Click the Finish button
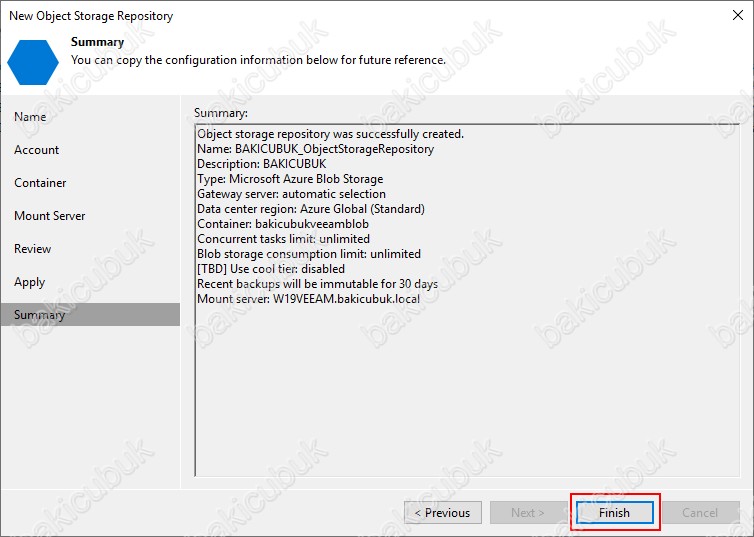 615,512
